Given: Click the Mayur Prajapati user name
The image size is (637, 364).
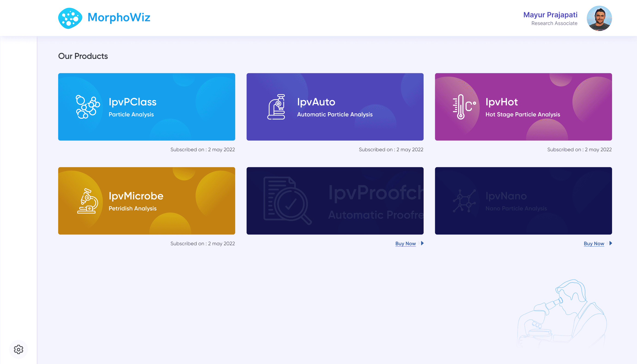Looking at the screenshot, I should [550, 15].
